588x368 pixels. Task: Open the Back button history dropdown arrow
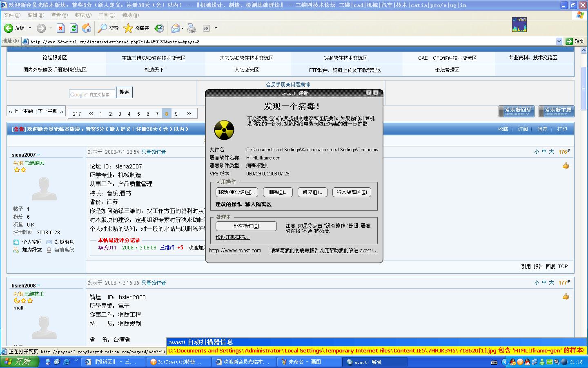(x=30, y=28)
